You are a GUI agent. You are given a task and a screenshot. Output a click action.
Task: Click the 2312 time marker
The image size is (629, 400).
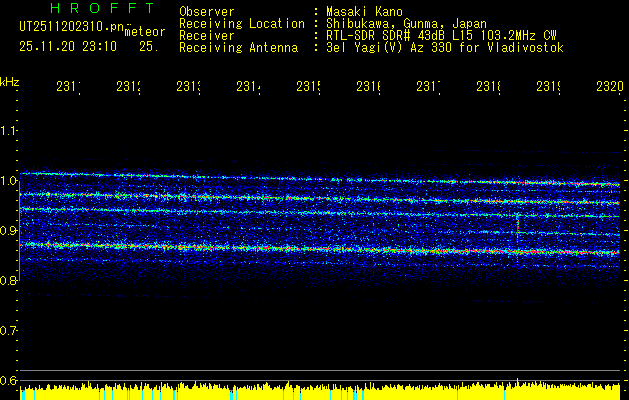pos(128,87)
